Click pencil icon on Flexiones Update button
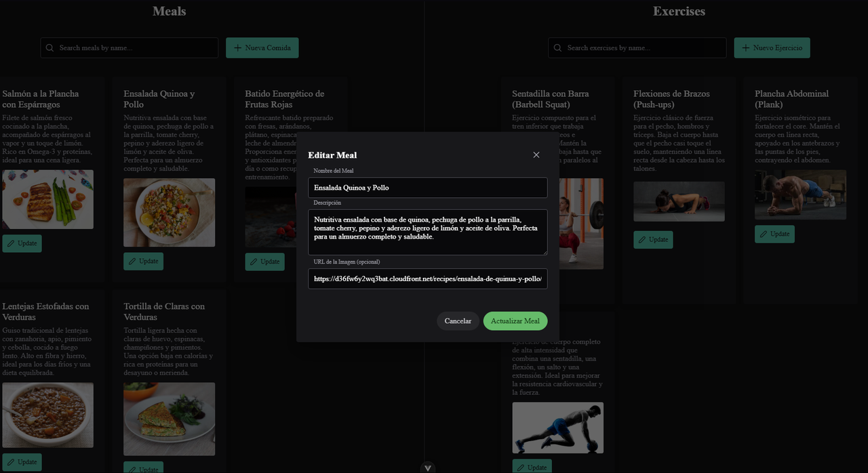This screenshot has height=473, width=868. (x=643, y=239)
